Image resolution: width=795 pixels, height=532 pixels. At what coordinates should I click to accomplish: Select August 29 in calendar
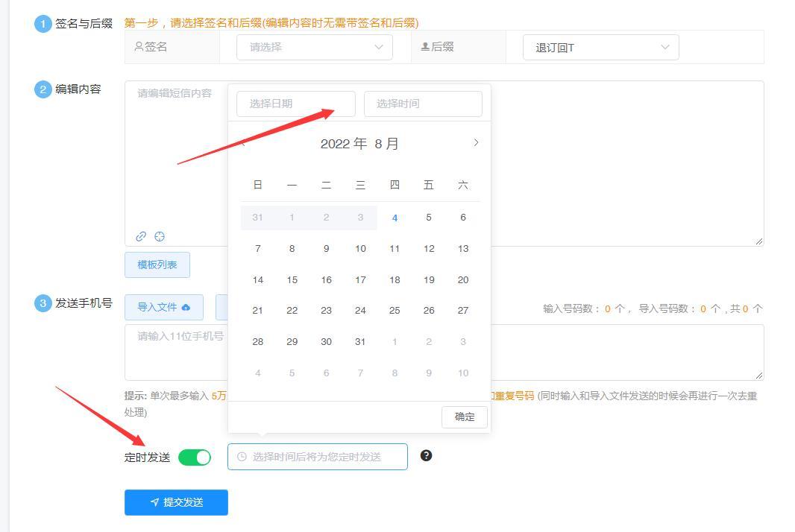tap(292, 342)
